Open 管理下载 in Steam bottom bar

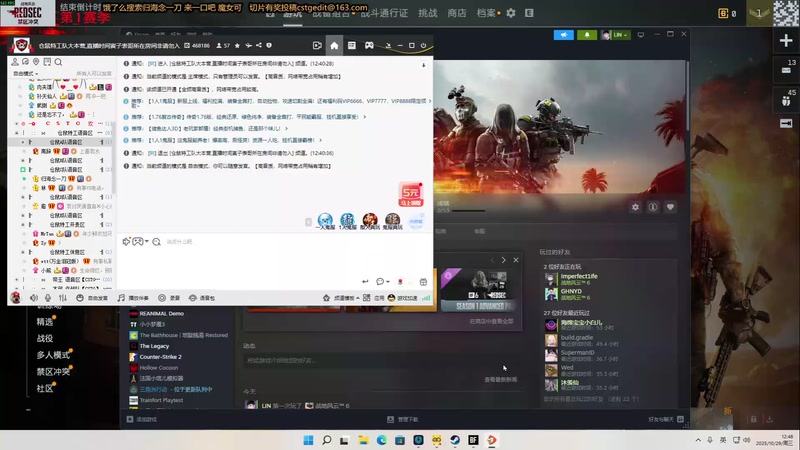(x=403, y=419)
